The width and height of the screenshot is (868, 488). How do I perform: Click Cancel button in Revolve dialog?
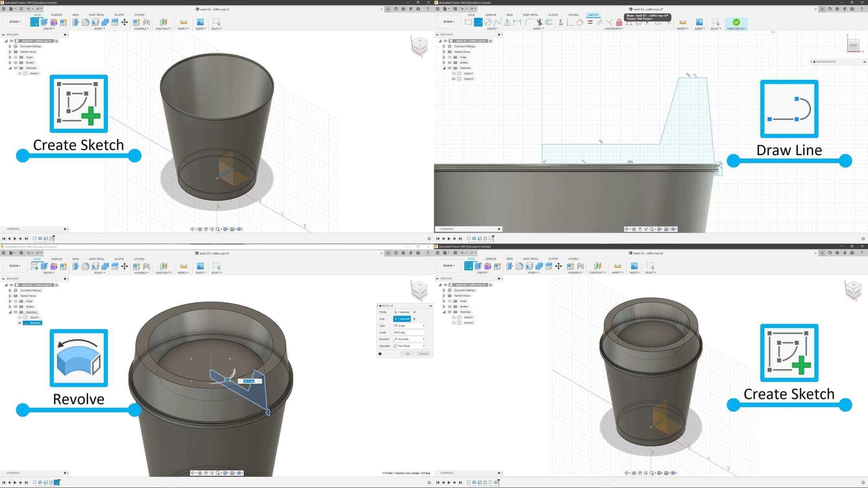(423, 354)
